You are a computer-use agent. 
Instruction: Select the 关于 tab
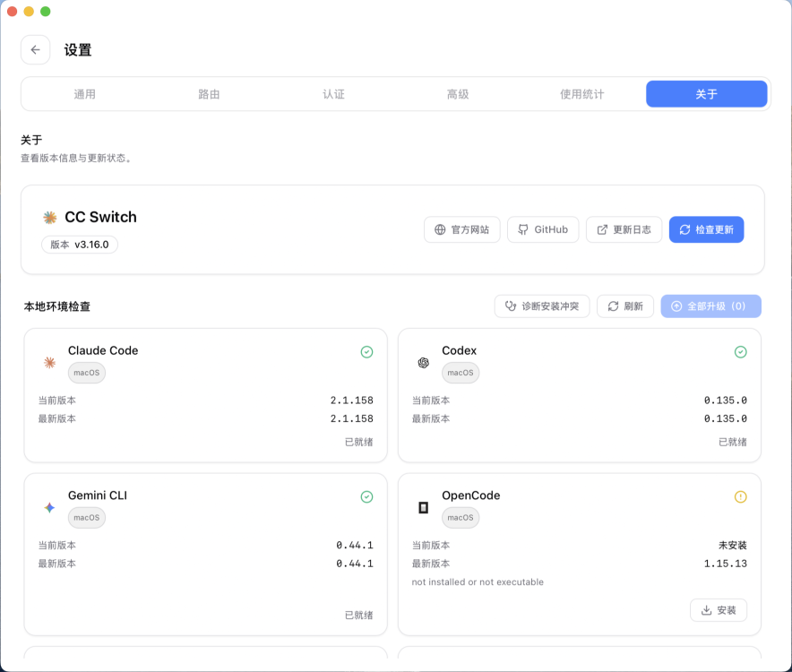pos(707,94)
